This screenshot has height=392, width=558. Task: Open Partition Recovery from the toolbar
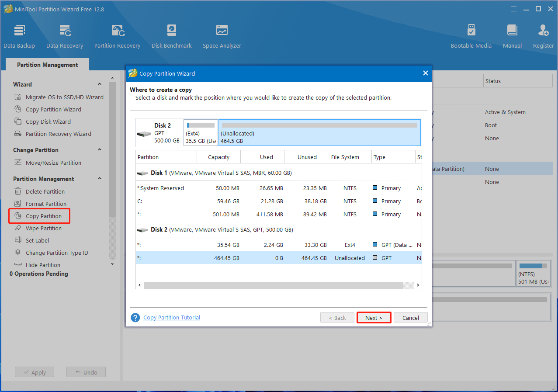(117, 36)
